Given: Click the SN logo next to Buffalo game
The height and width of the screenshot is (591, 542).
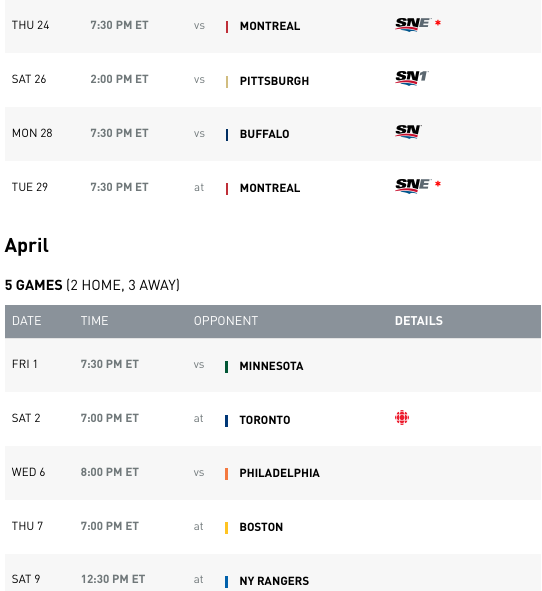Looking at the screenshot, I should point(408,132).
